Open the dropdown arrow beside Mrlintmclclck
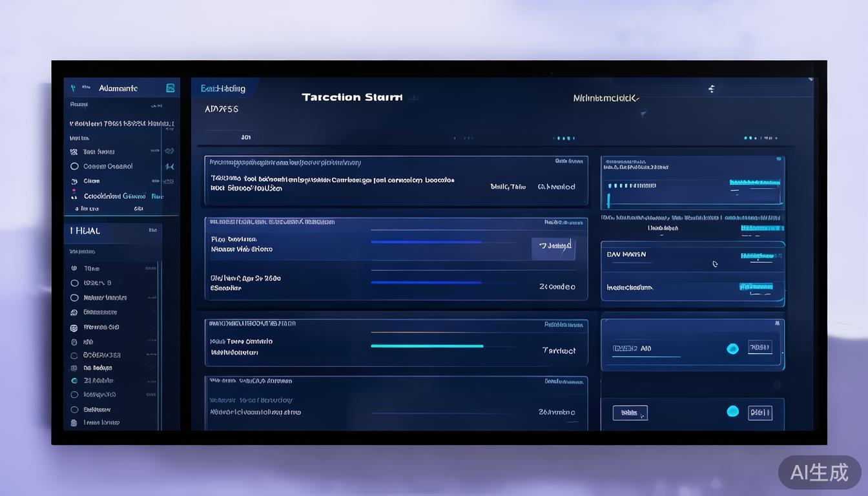 [637, 98]
